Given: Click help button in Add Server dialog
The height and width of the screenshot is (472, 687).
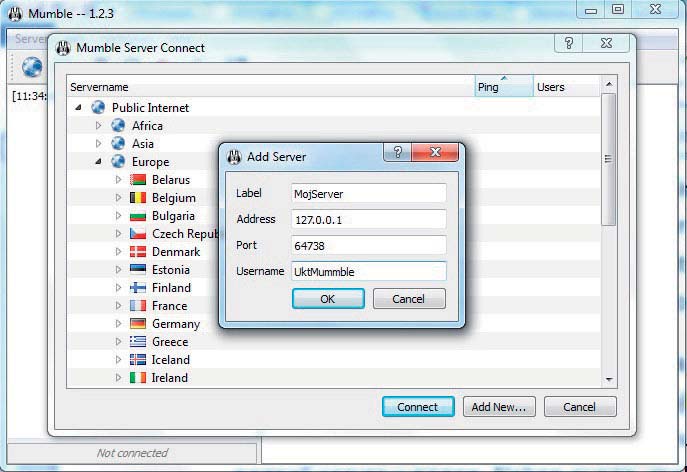Looking at the screenshot, I should 397,152.
